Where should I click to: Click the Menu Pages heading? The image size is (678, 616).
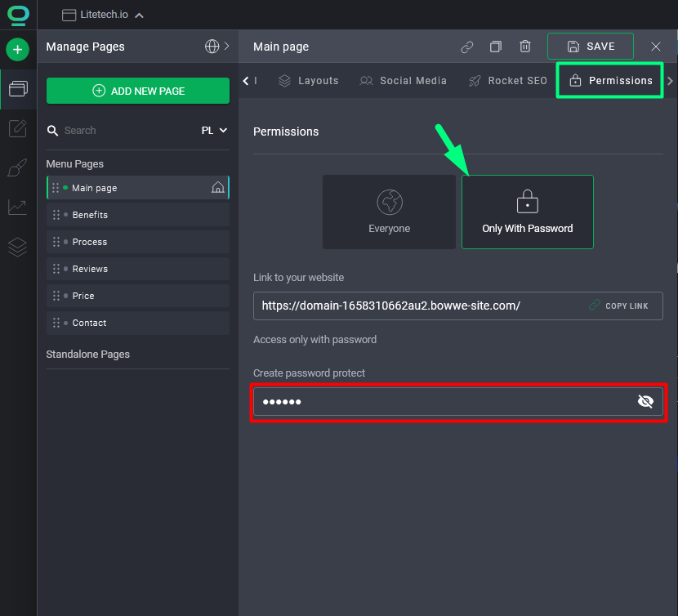[x=75, y=164]
